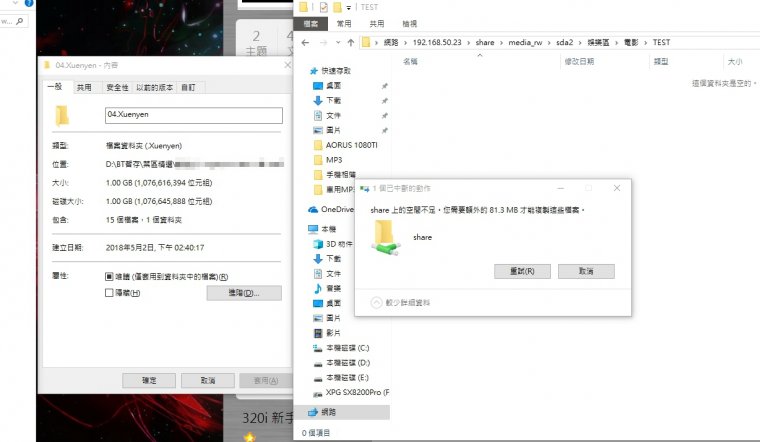Switch to the 檢視 (View) ribbon tab
This screenshot has width=760, height=442.
point(409,23)
